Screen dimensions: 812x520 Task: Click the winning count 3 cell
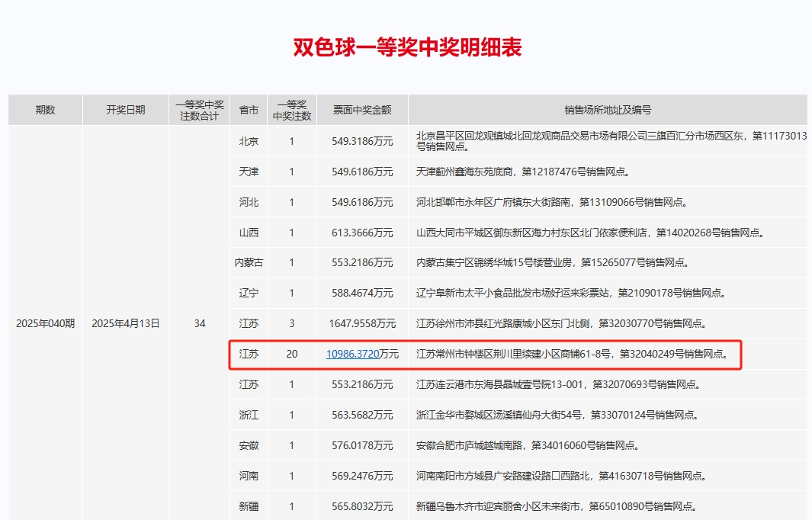click(x=292, y=324)
